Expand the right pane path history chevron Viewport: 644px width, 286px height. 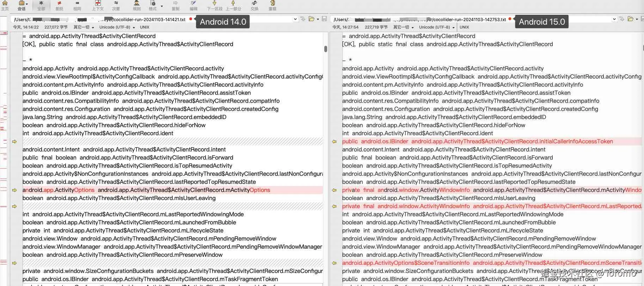point(614,19)
